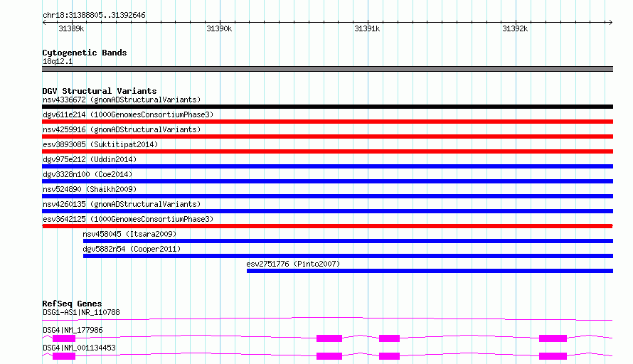This screenshot has height=364, width=633.
Task: Select the DGV Structural Variants track title
Action: point(100,91)
